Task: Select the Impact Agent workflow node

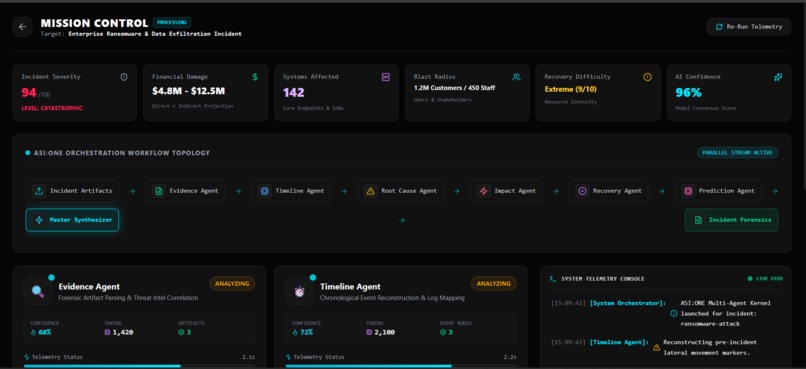Action: coord(506,191)
